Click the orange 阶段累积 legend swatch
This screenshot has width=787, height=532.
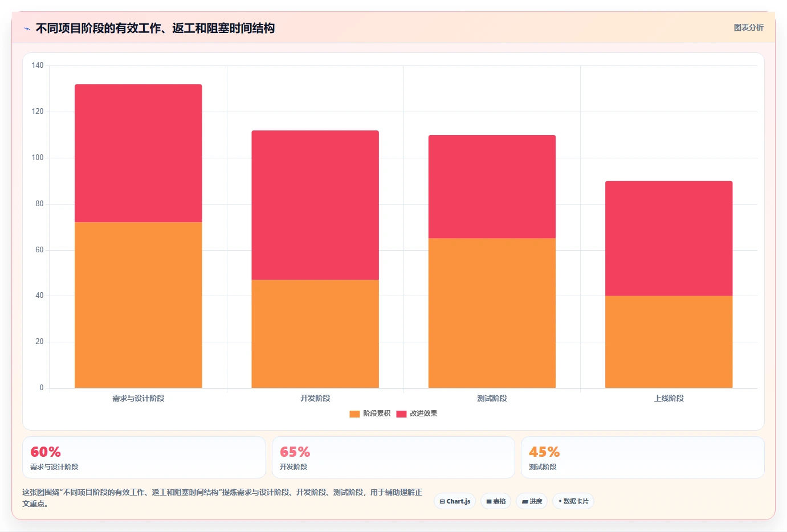pos(354,414)
